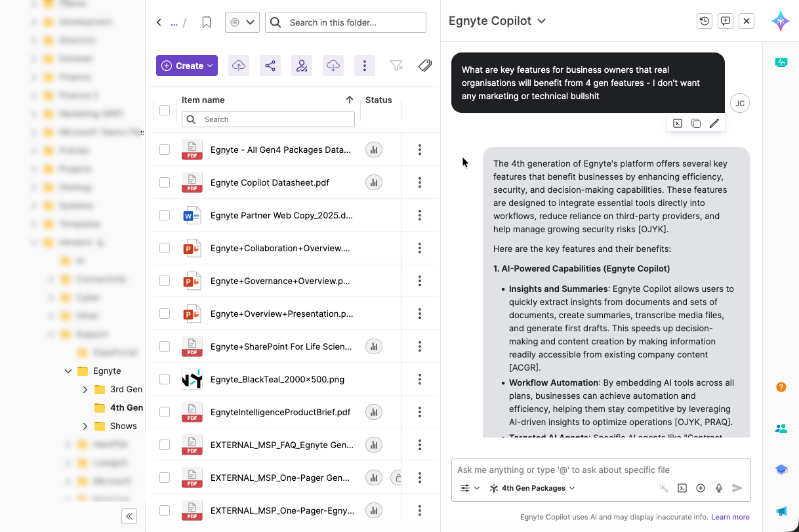This screenshot has height=532, width=799.
Task: Open more options for Egnyte+SharePoint For Life Sciences
Action: 420,346
